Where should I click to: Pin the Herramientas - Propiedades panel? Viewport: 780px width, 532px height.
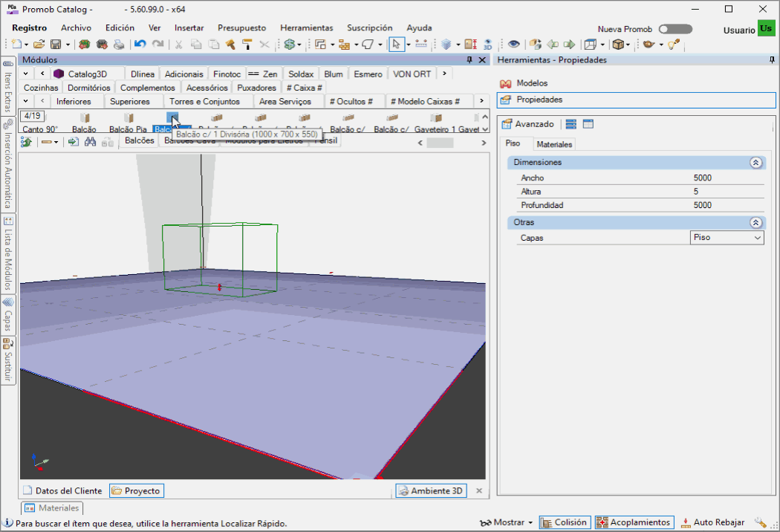point(772,59)
